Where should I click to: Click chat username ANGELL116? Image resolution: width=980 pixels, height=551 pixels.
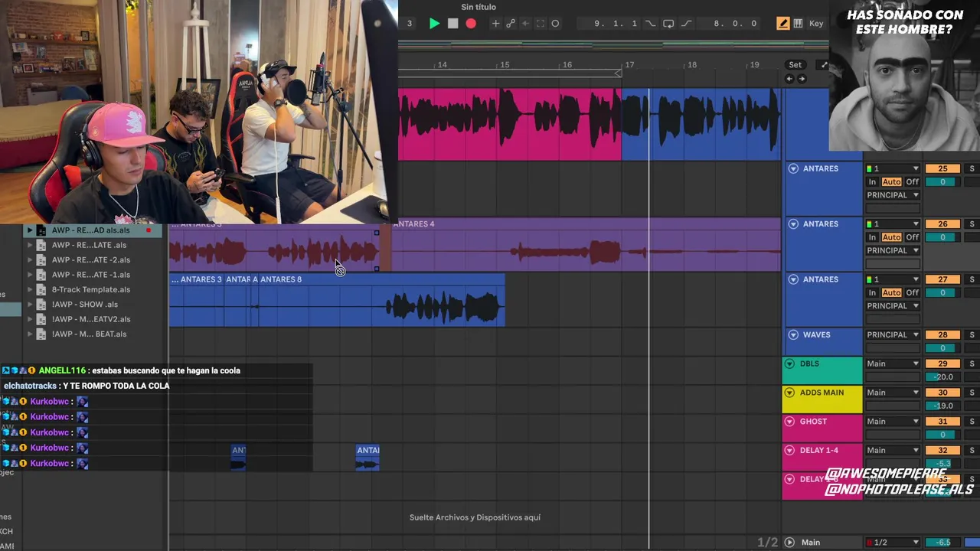coord(62,370)
